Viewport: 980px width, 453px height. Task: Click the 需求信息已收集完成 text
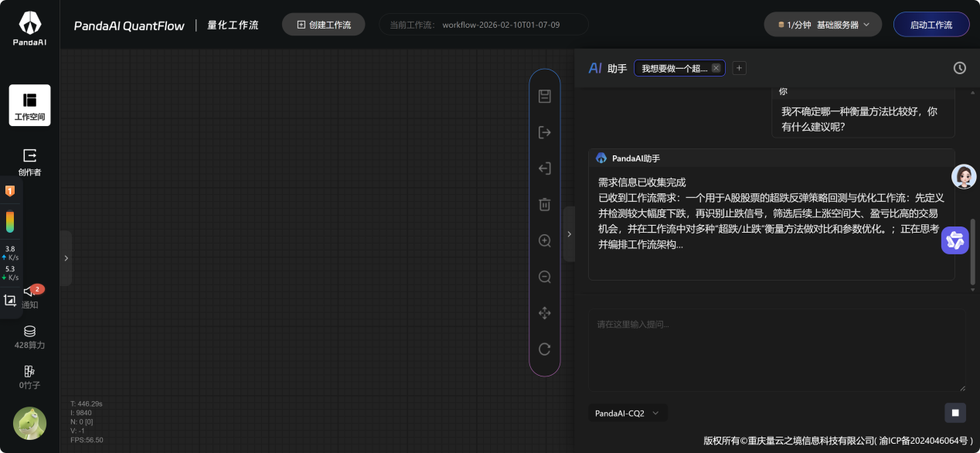tap(642, 182)
